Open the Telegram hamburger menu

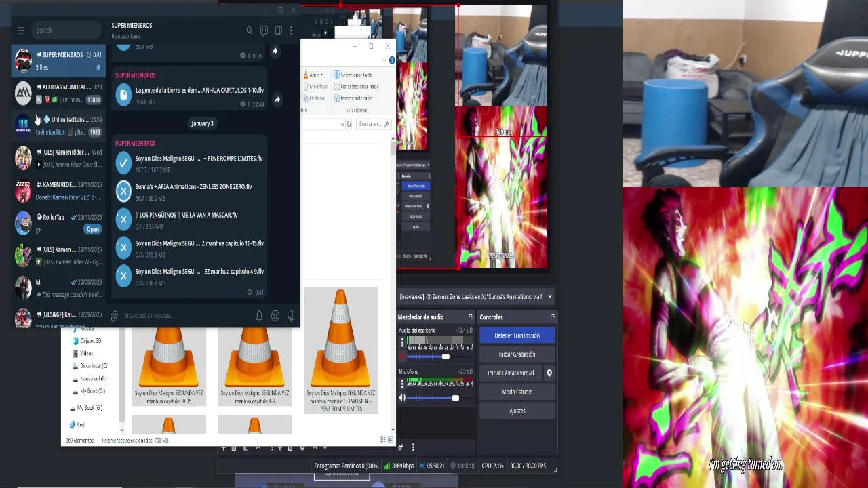point(21,30)
